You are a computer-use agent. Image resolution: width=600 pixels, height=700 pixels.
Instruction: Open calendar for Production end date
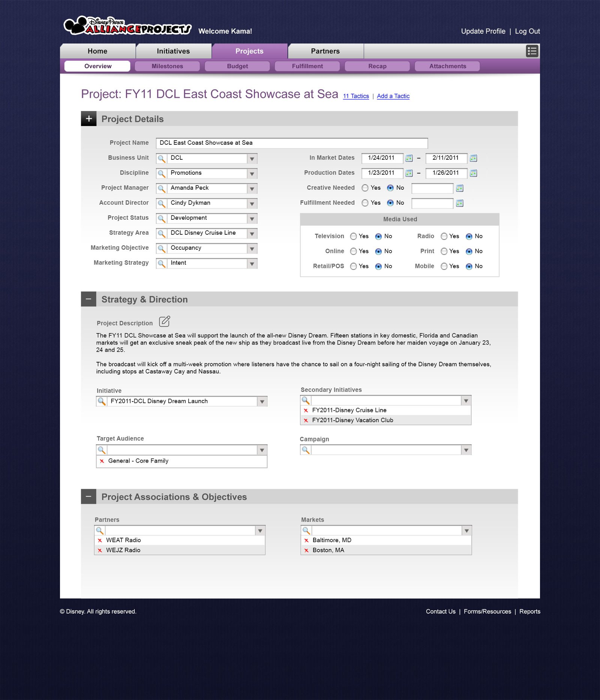pos(473,173)
